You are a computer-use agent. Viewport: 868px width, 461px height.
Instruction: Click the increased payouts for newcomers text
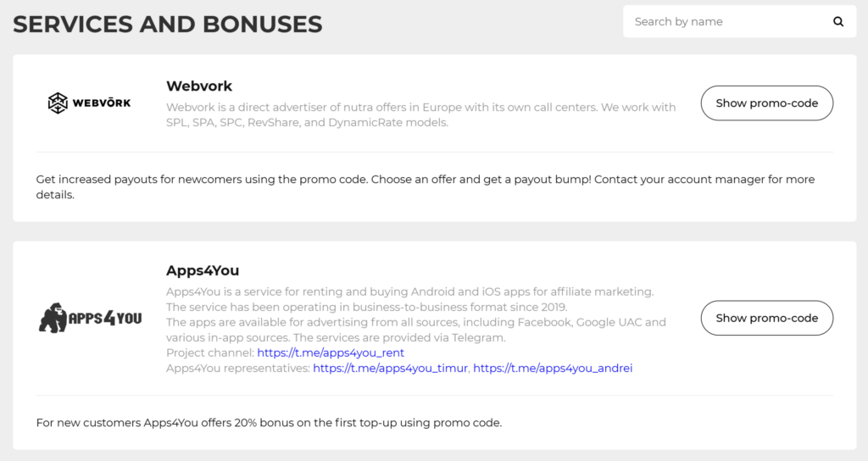tap(426, 187)
